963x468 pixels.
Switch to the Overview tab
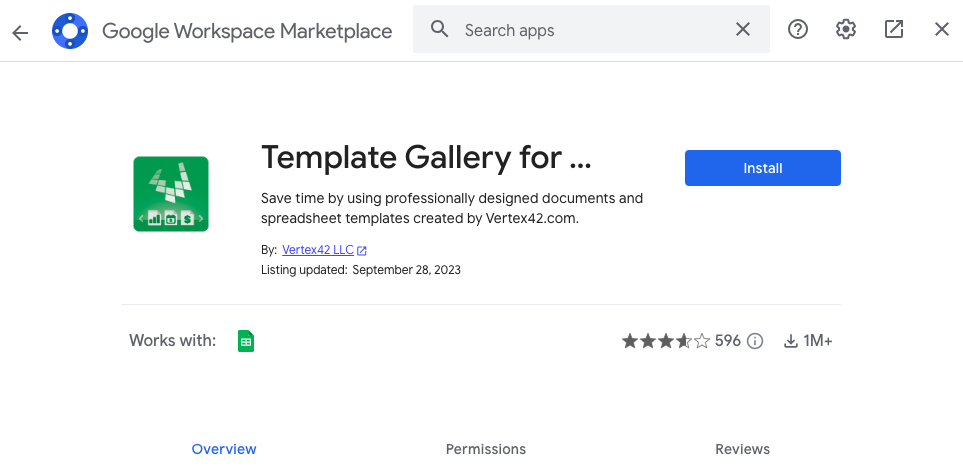point(224,449)
